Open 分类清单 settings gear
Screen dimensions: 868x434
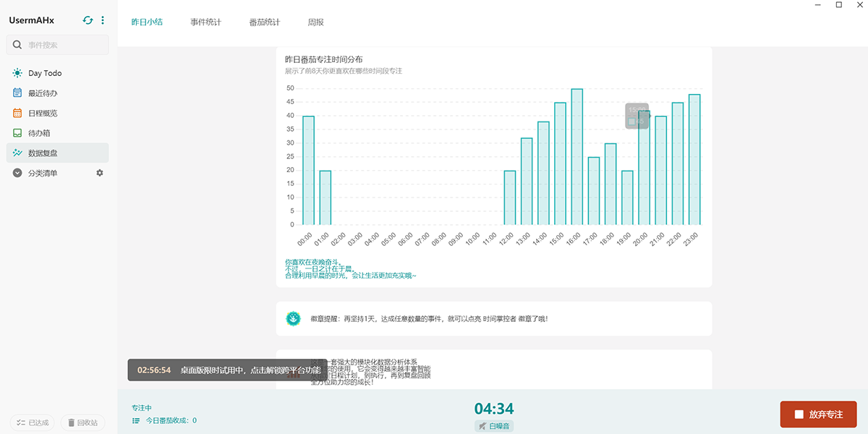pyautogui.click(x=100, y=173)
